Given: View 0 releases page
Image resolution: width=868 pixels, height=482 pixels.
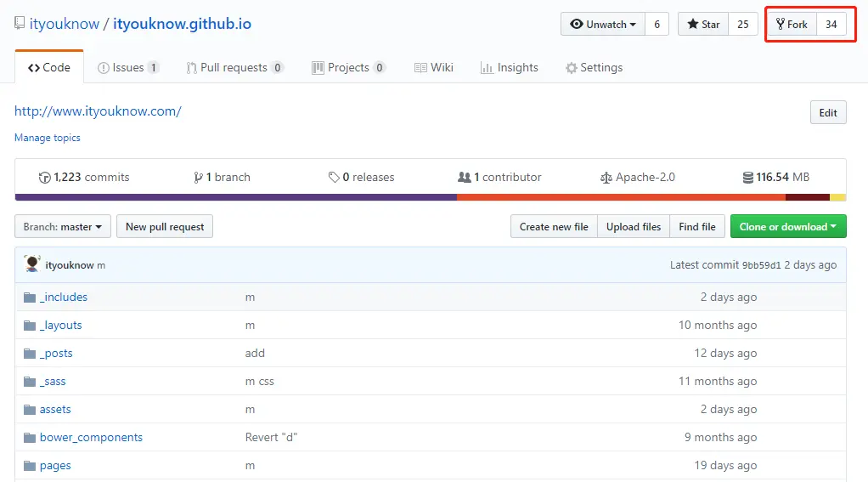Looking at the screenshot, I should pos(361,178).
